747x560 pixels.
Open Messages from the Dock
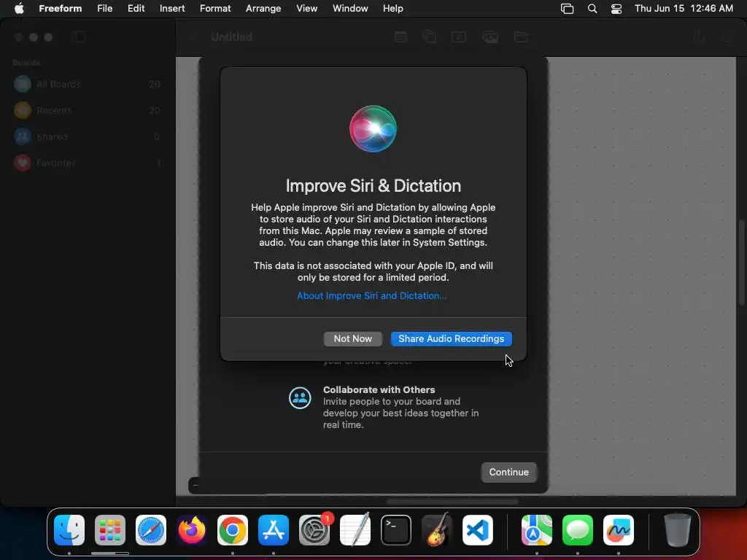(578, 530)
